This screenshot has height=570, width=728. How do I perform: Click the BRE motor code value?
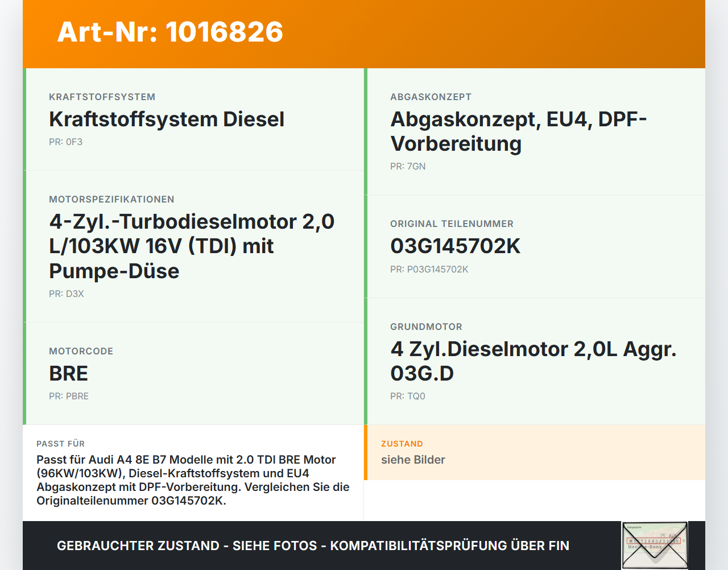pos(69,374)
